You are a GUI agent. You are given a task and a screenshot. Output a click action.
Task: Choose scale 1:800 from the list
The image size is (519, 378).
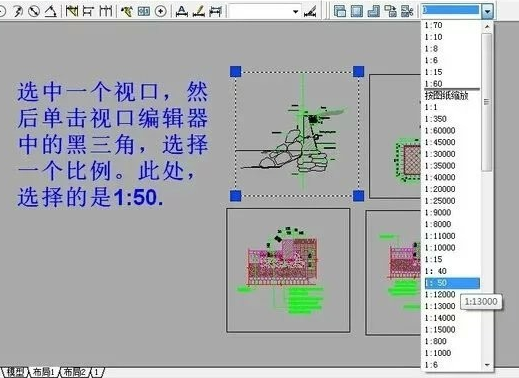[x=435, y=341]
